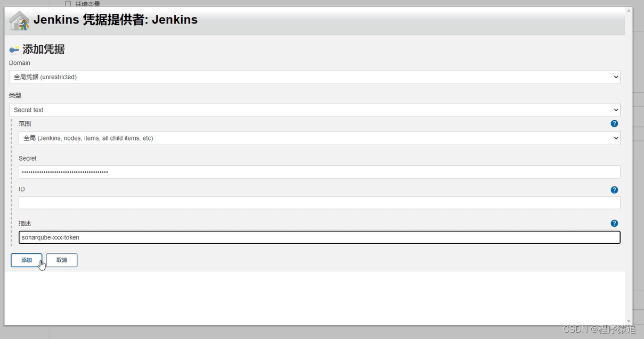Click the dialog scrollbar down arrow
The width and height of the screenshot is (644, 339).
[629, 321]
